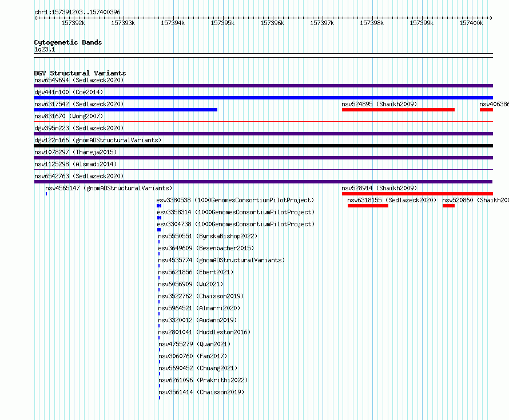Click the 157394k ruler tick label
Screen dimensions: 509x420
[x=173, y=23]
